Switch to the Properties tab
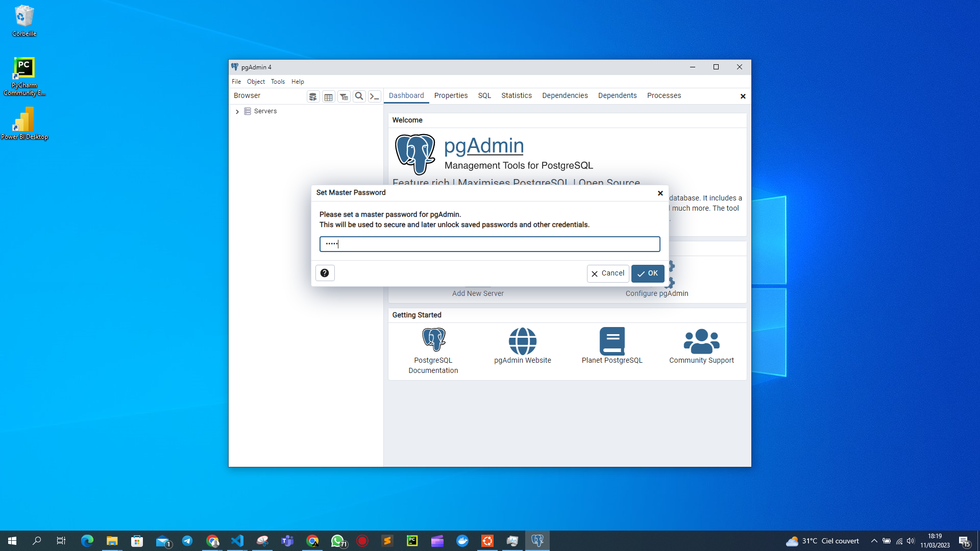The image size is (980, 551). pyautogui.click(x=451, y=95)
